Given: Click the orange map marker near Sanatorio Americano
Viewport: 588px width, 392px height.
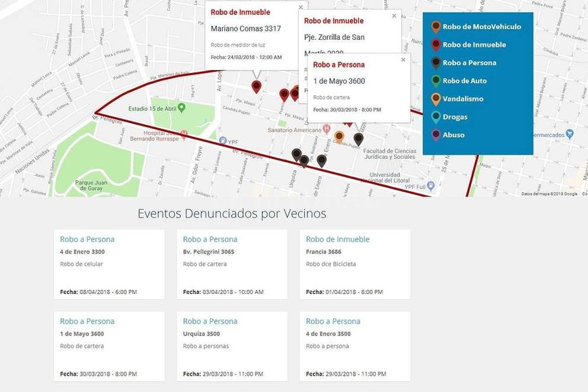Looking at the screenshot, I should 339,137.
